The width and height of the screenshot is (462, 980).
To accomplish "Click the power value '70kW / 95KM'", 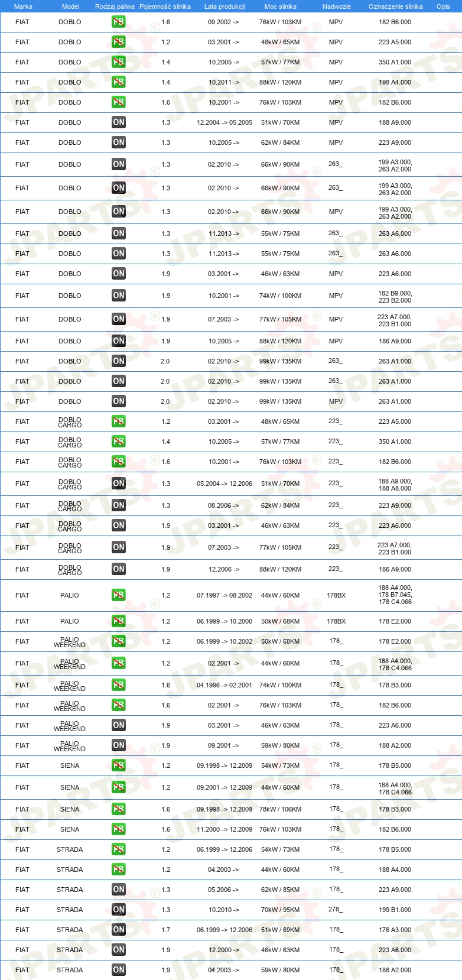I will (281, 910).
